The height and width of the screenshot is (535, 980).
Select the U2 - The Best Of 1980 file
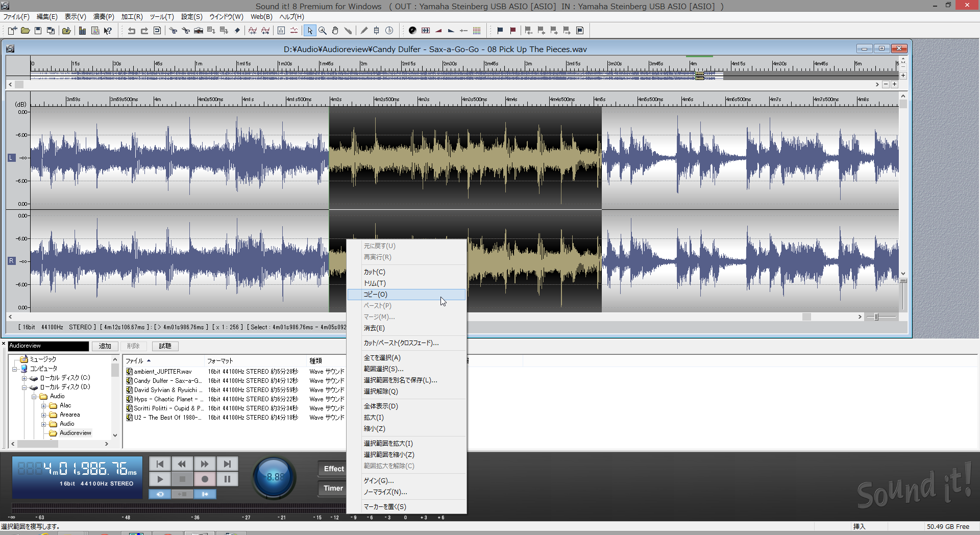pyautogui.click(x=164, y=418)
